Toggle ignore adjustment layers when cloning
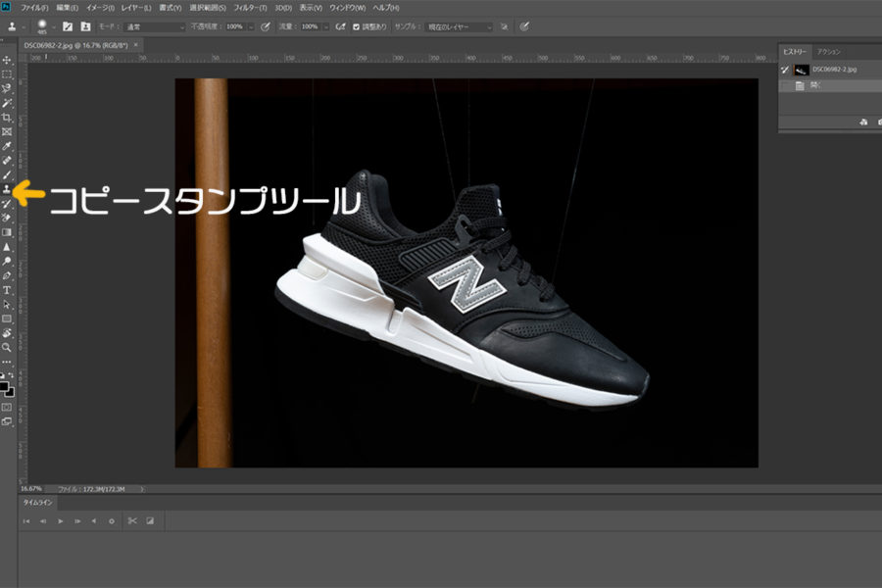 [504, 26]
